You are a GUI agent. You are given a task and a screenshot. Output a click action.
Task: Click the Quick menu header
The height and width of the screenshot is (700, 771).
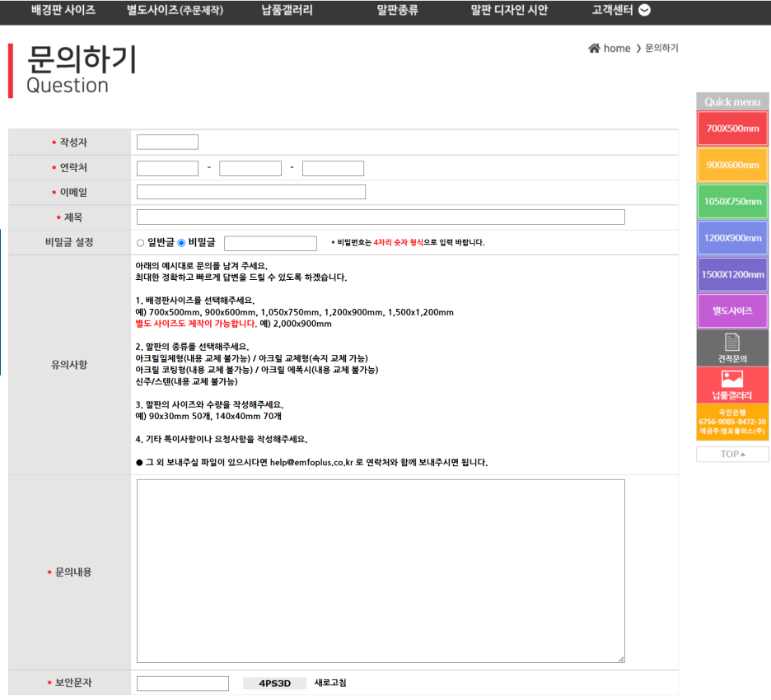(x=732, y=102)
